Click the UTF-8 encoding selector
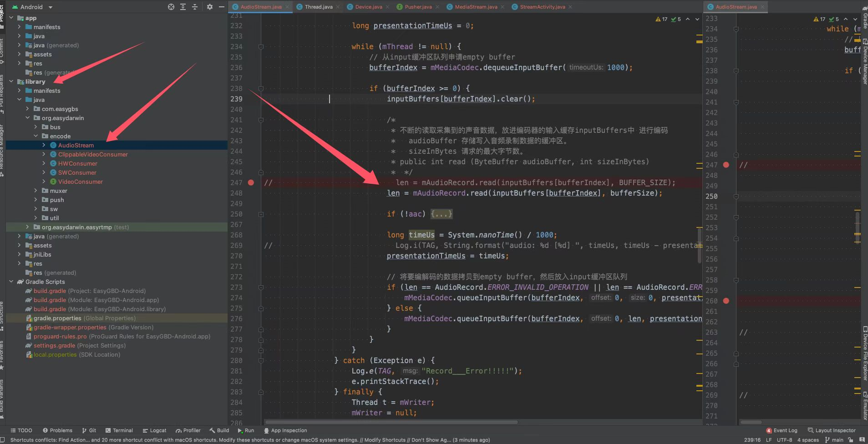 (x=785, y=440)
